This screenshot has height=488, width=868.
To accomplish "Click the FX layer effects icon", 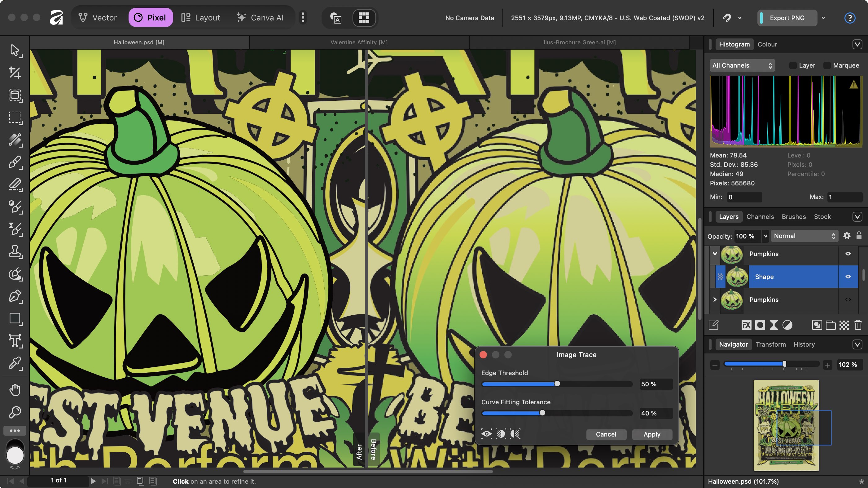I will pyautogui.click(x=746, y=325).
